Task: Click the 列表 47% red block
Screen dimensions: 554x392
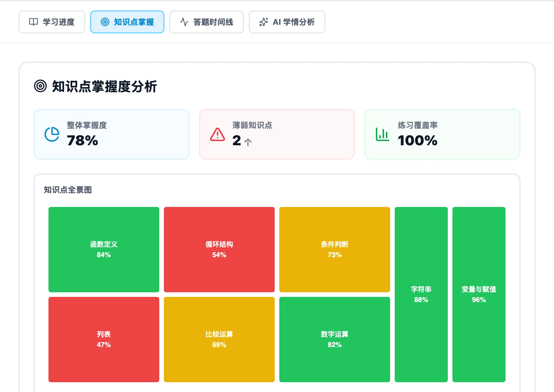Action: pos(104,340)
